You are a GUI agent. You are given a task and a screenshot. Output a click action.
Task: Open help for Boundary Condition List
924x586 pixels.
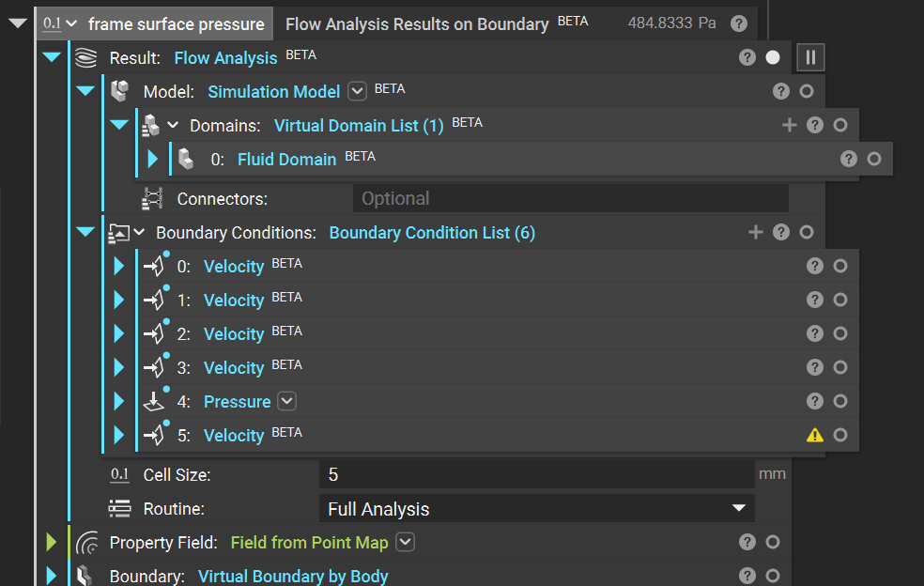click(781, 232)
